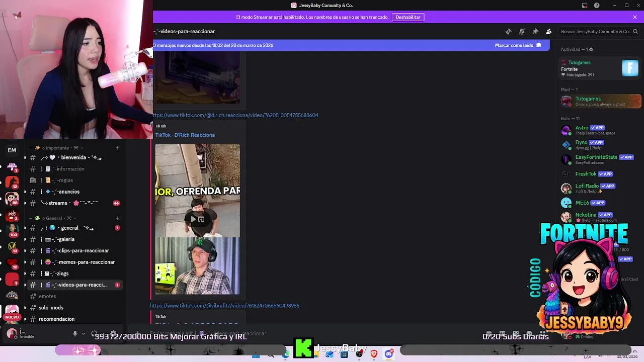644x362 pixels.
Task: Open server icon with 13 badge
Action: [12, 247]
